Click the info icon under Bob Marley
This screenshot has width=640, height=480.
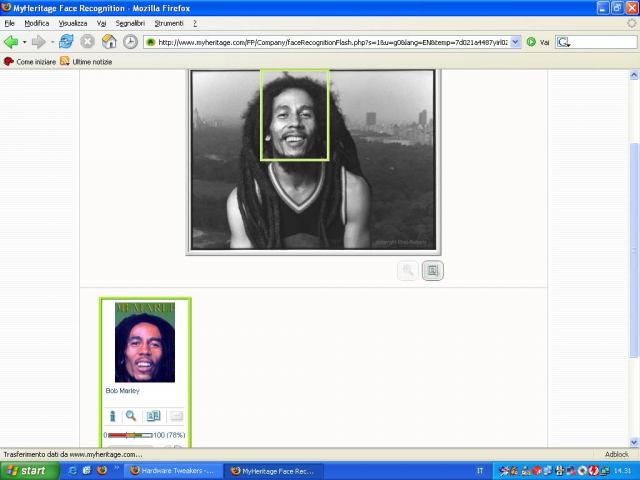click(112, 416)
